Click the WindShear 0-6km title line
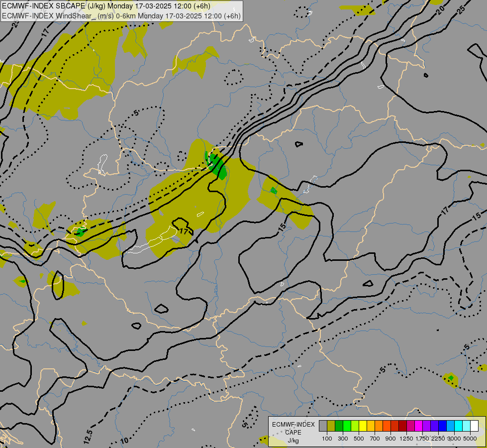The height and width of the screenshot is (448, 487). point(121,15)
